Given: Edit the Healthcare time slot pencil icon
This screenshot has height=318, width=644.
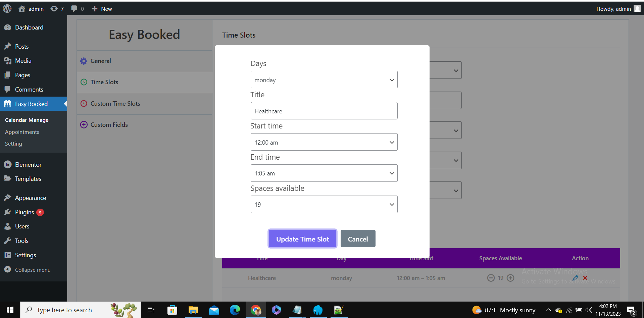Looking at the screenshot, I should pos(575,278).
